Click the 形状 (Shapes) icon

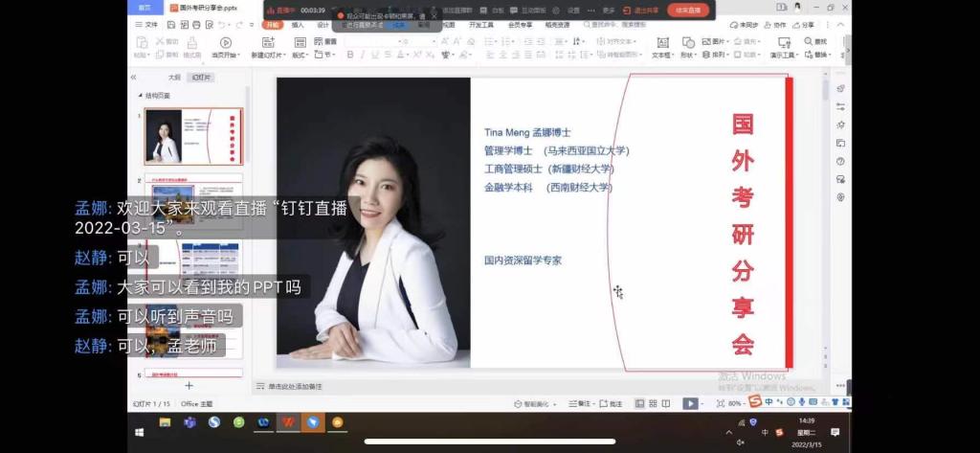(687, 43)
